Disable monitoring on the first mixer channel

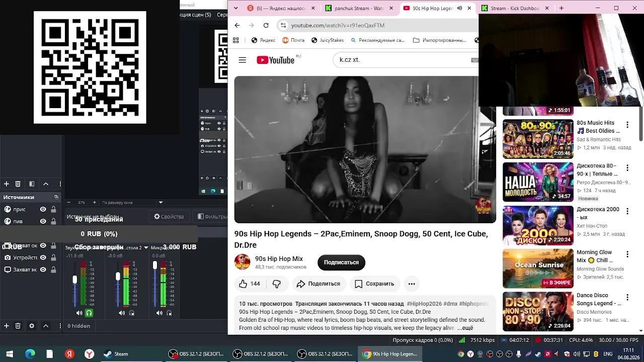click(89, 313)
